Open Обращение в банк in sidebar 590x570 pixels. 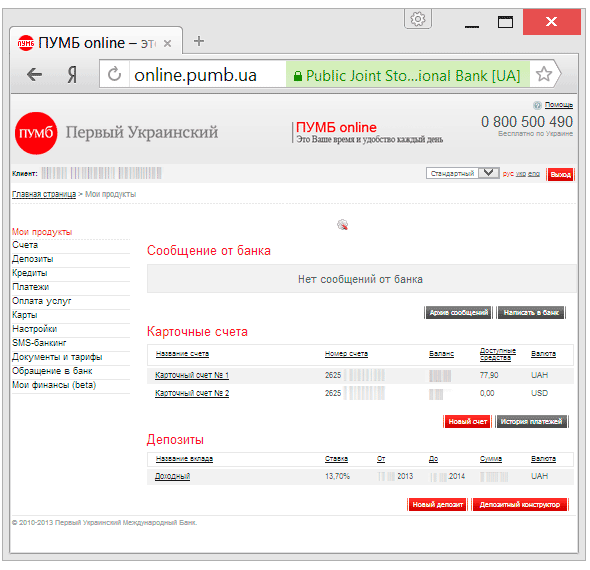(52, 371)
